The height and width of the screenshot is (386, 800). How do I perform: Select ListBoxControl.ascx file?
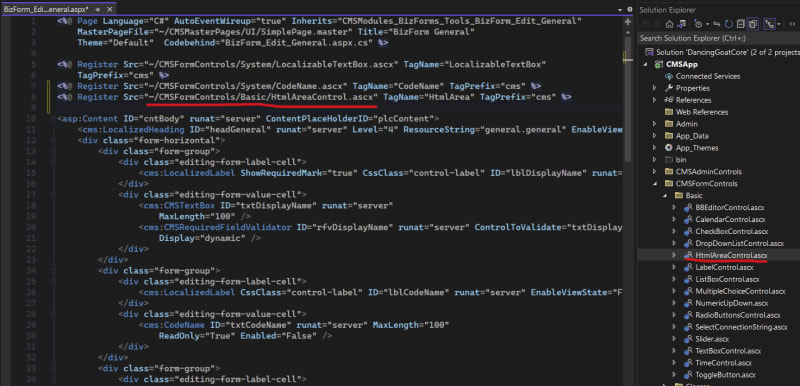(727, 279)
